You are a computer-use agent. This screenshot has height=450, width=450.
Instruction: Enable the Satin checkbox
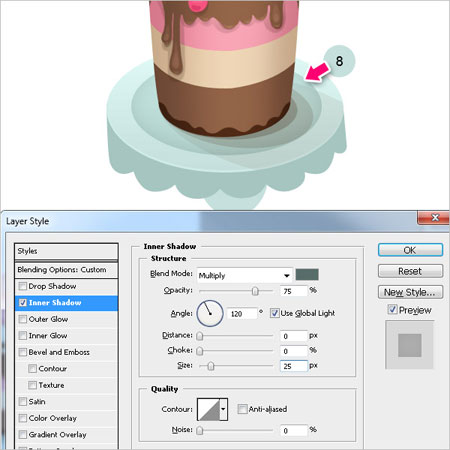tap(23, 402)
